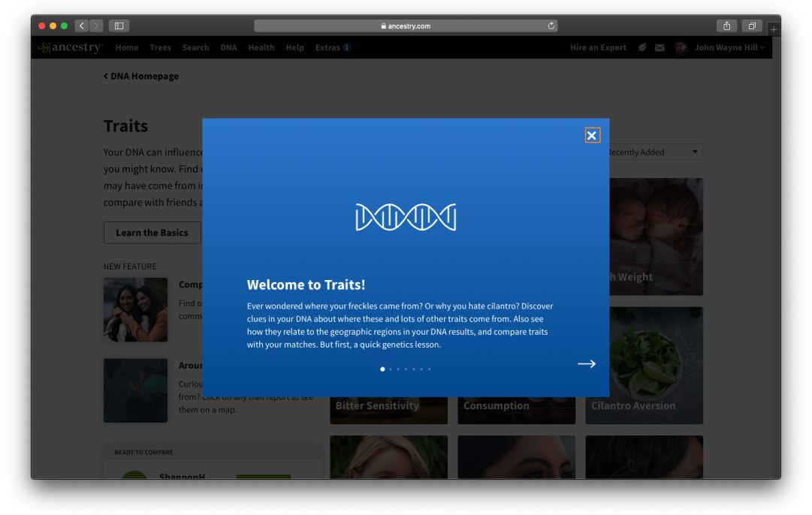Show all tabs overview in Safari
The width and height of the screenshot is (812, 515).
pos(752,26)
